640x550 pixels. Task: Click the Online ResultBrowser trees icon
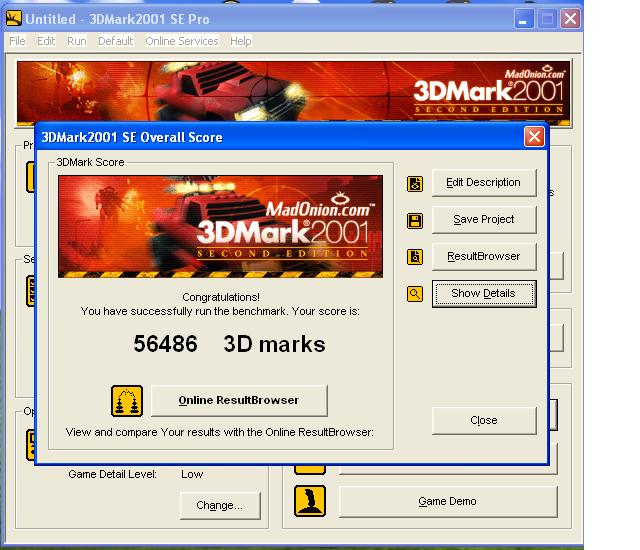(x=127, y=401)
